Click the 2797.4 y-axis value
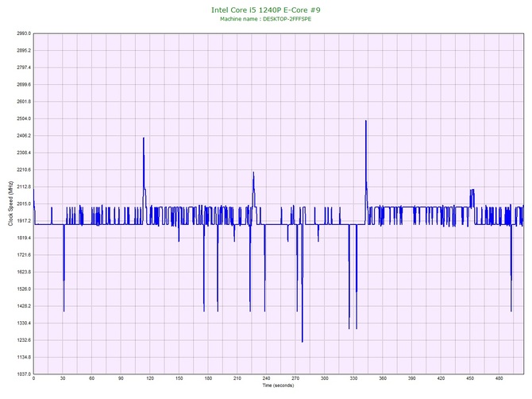Screen dimensions: 532x399 (x=24, y=68)
